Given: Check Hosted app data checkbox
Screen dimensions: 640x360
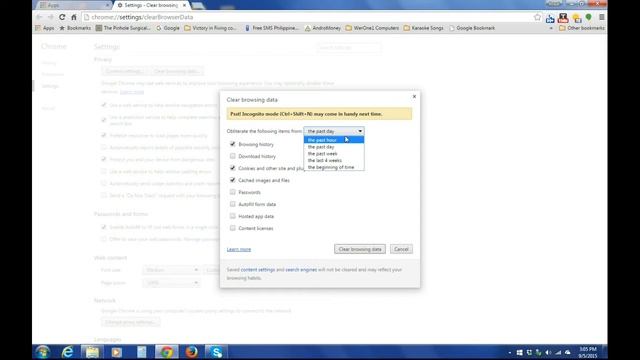Looking at the screenshot, I should click(x=233, y=216).
